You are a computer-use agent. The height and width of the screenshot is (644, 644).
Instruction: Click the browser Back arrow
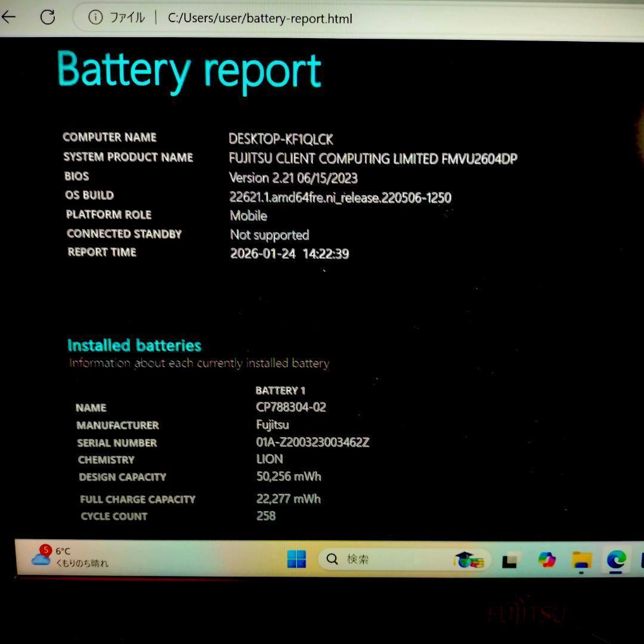[8, 17]
